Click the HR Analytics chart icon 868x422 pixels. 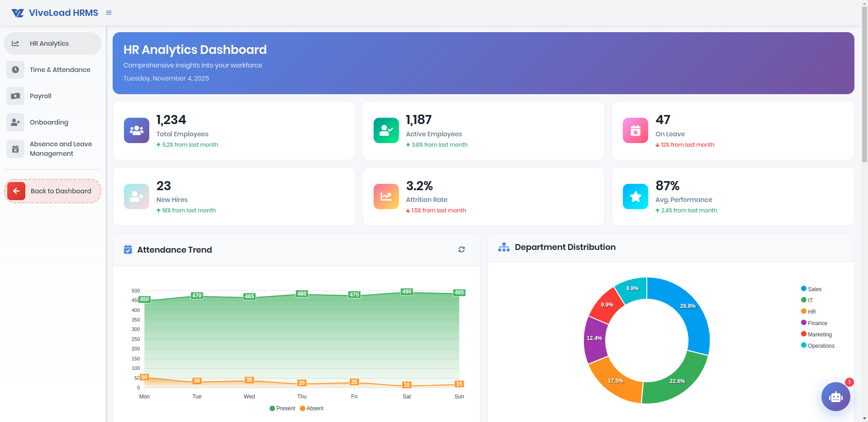point(15,43)
